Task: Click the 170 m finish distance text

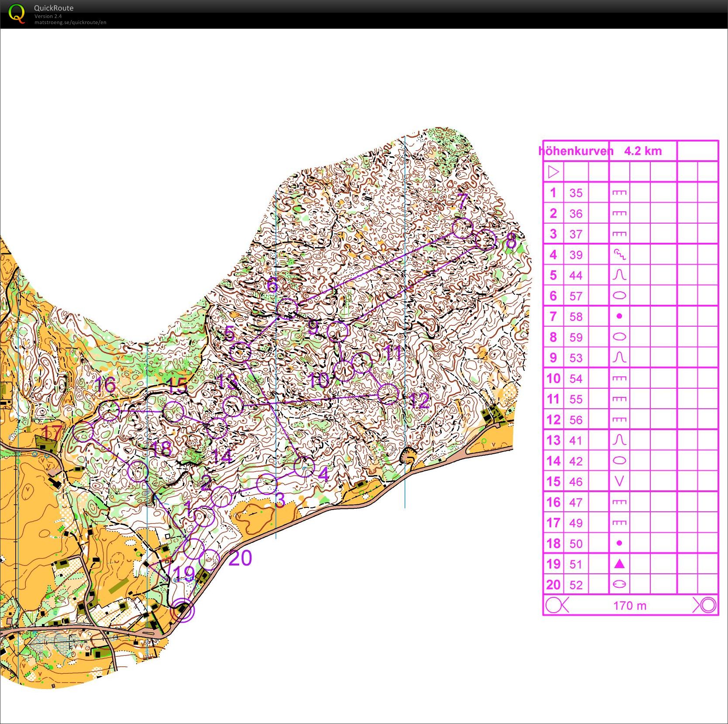Action: 629,606
